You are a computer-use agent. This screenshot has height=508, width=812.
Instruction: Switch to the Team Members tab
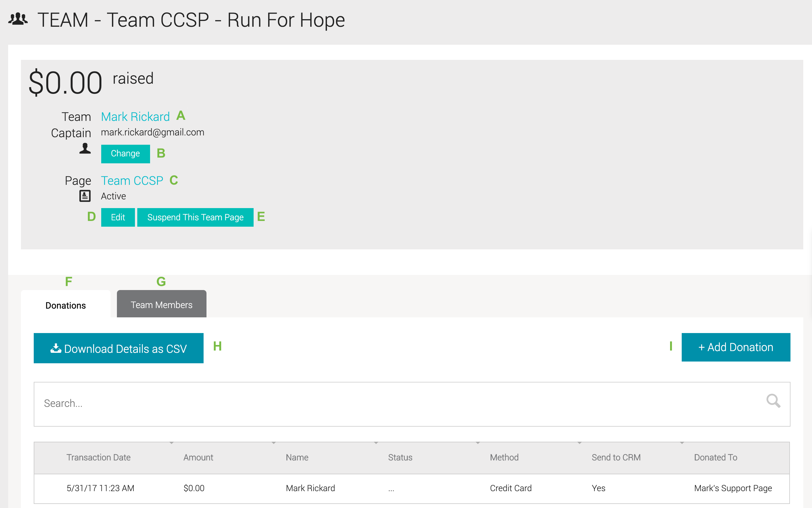pos(161,305)
